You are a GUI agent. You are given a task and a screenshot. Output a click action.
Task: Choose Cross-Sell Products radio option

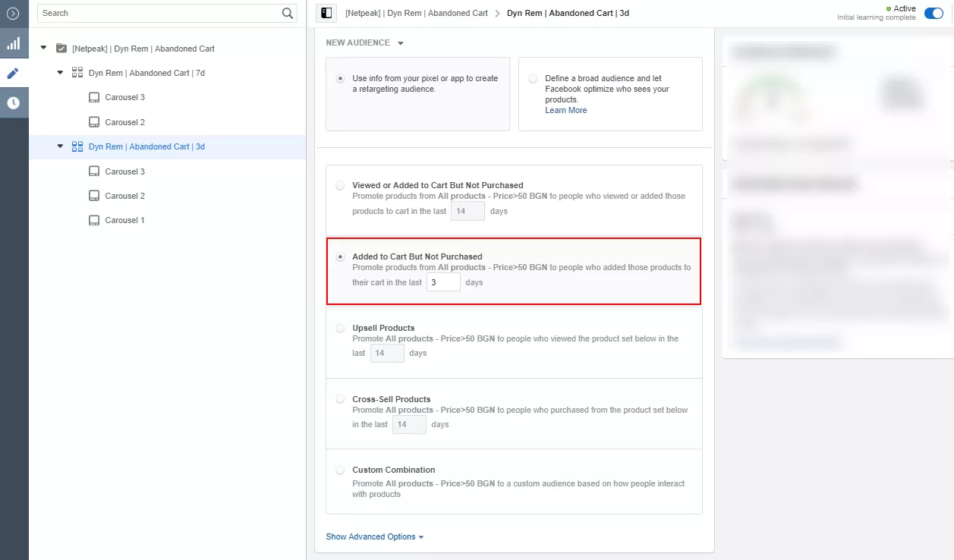coord(340,399)
